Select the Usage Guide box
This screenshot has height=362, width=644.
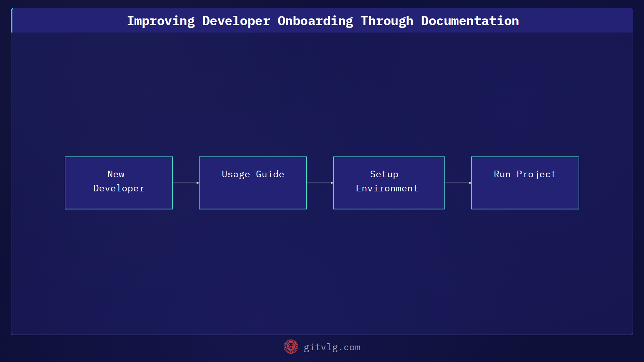click(x=253, y=183)
